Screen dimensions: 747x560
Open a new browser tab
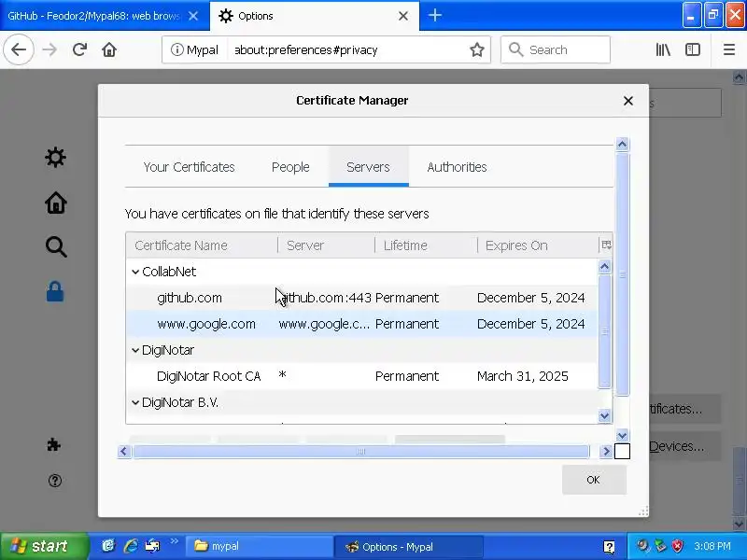(434, 15)
